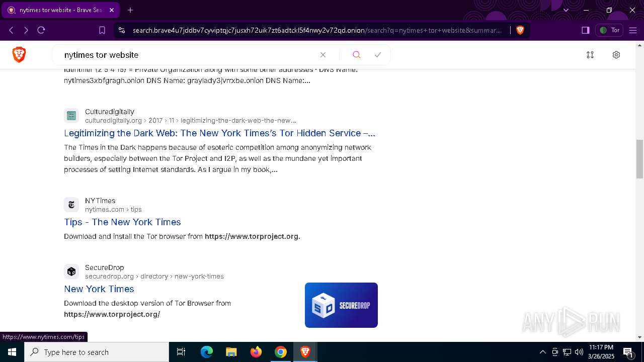Screen dimensions: 644x362
Task: Launch Firefox from taskbar
Action: pos(256,352)
